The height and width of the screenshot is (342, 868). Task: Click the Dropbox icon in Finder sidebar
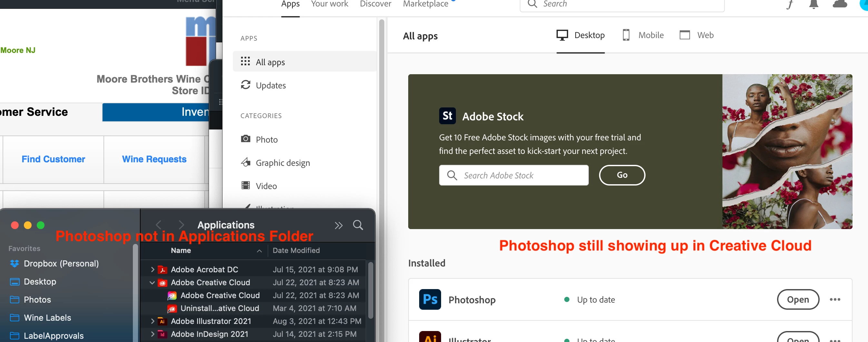click(15, 263)
